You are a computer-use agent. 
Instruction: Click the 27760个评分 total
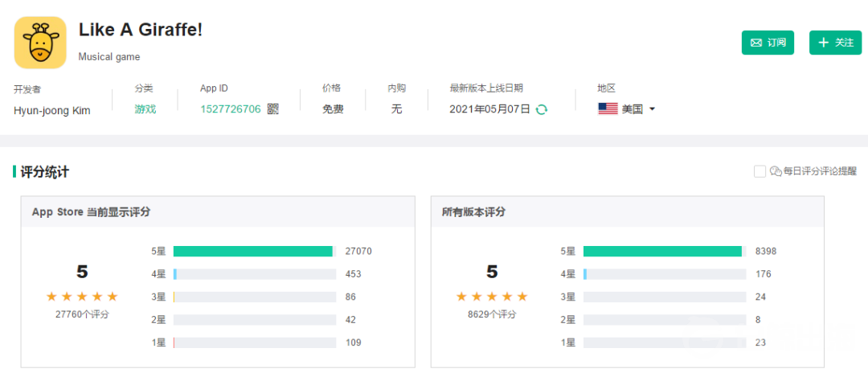tap(83, 314)
